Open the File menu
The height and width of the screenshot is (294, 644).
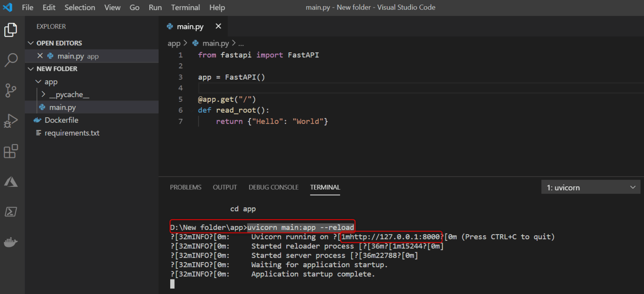(x=27, y=8)
